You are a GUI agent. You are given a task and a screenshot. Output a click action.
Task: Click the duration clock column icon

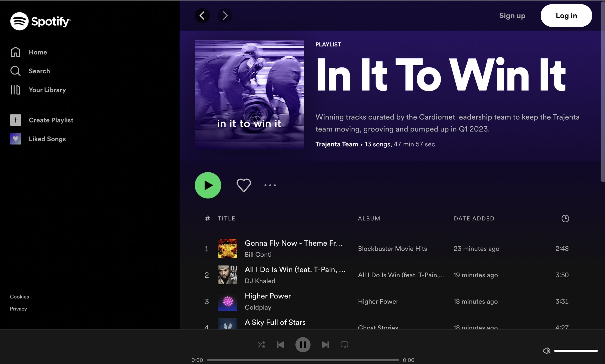(565, 219)
